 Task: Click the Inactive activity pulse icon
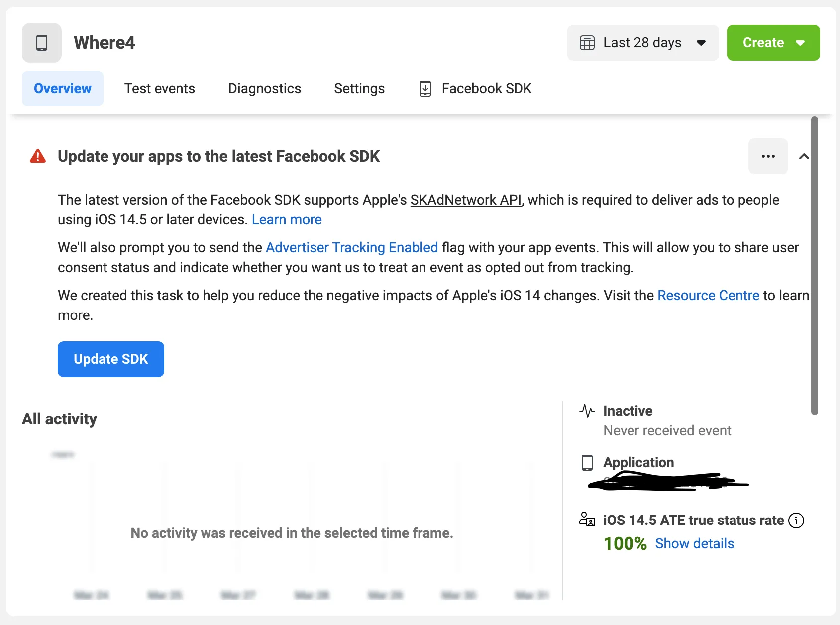click(x=587, y=411)
